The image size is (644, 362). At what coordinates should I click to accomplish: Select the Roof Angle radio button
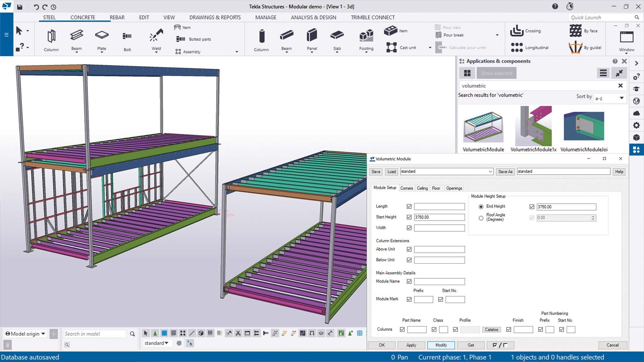(x=481, y=218)
